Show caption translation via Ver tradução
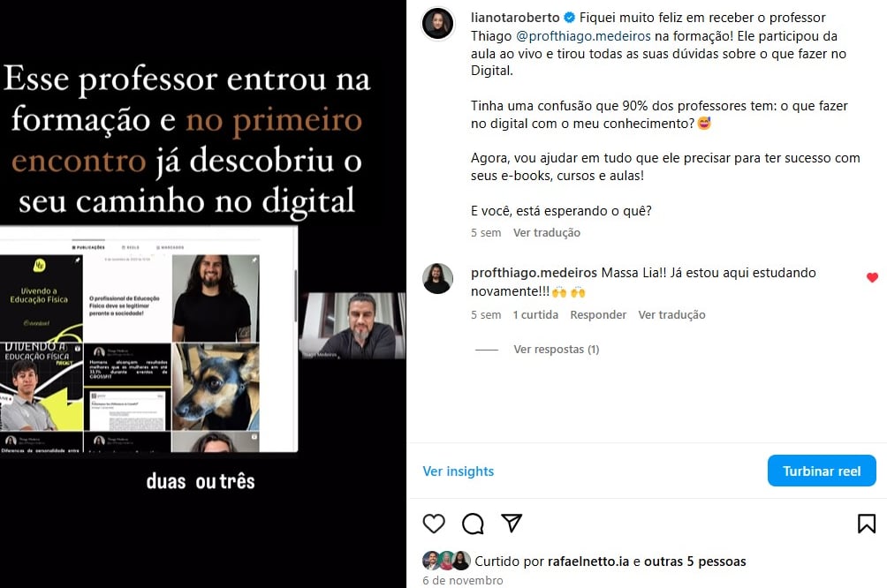Viewport: 887px width, 588px height. pos(547,232)
